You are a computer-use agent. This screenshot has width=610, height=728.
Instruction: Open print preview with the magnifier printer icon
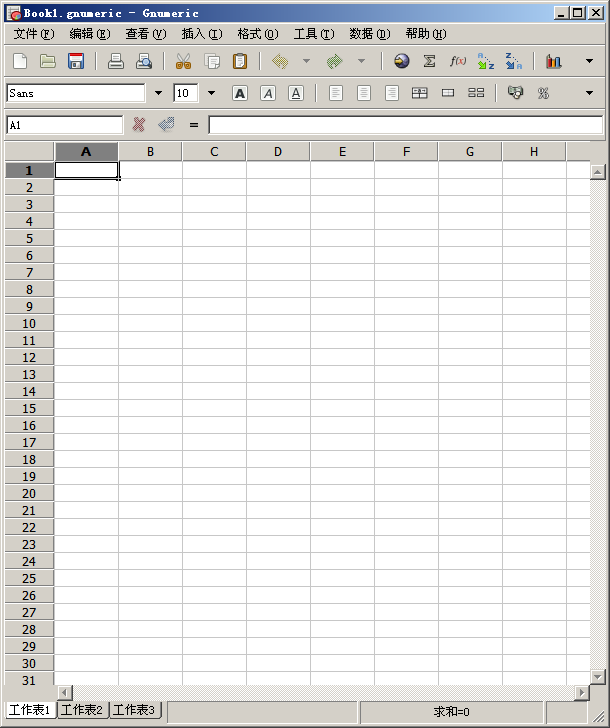pos(144,61)
